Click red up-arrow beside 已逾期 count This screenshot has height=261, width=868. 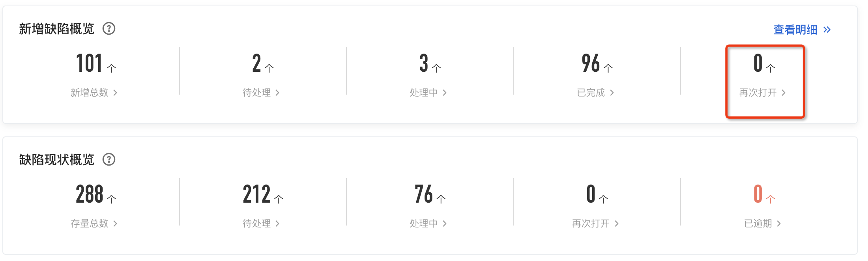[771, 199]
